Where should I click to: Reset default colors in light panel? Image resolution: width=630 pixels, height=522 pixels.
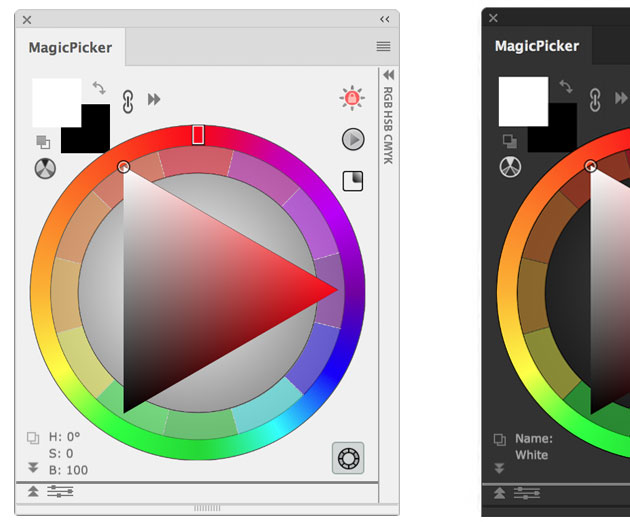pos(43,143)
